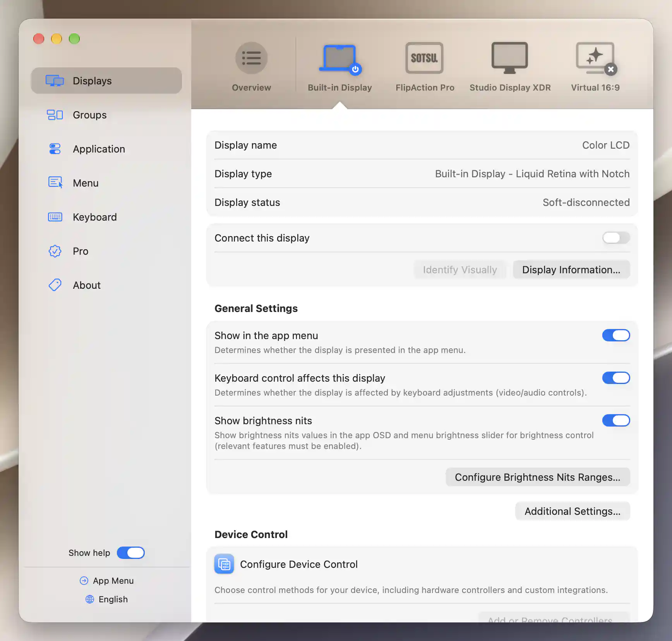Click the Device Control heading

[251, 534]
